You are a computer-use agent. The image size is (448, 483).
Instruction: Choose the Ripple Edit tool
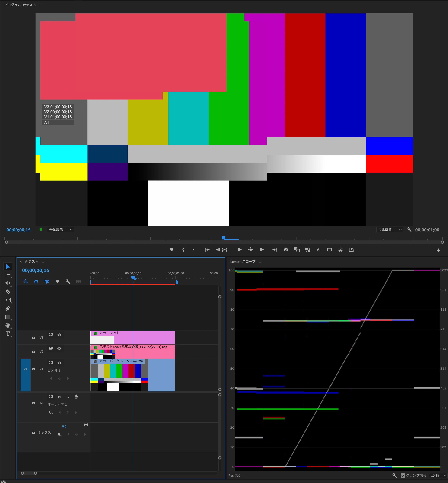pos(7,283)
